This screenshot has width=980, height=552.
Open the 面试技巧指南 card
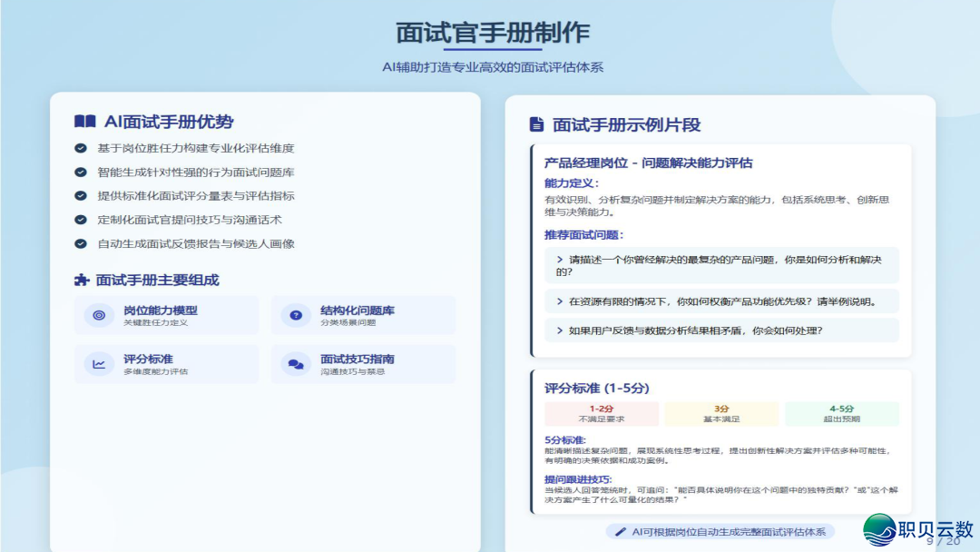click(363, 364)
